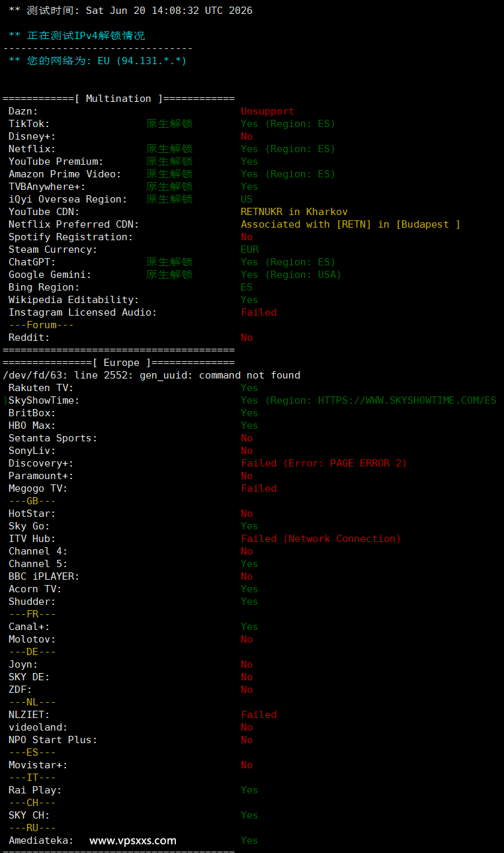Select "Failed (Network Connection)" for ITV Hub
The image size is (504, 853).
click(x=321, y=539)
